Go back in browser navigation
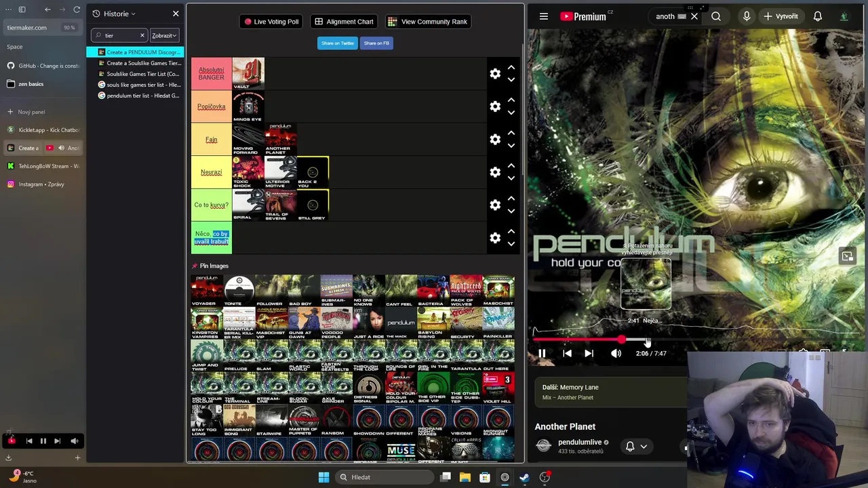868x488 pixels. [x=47, y=9]
